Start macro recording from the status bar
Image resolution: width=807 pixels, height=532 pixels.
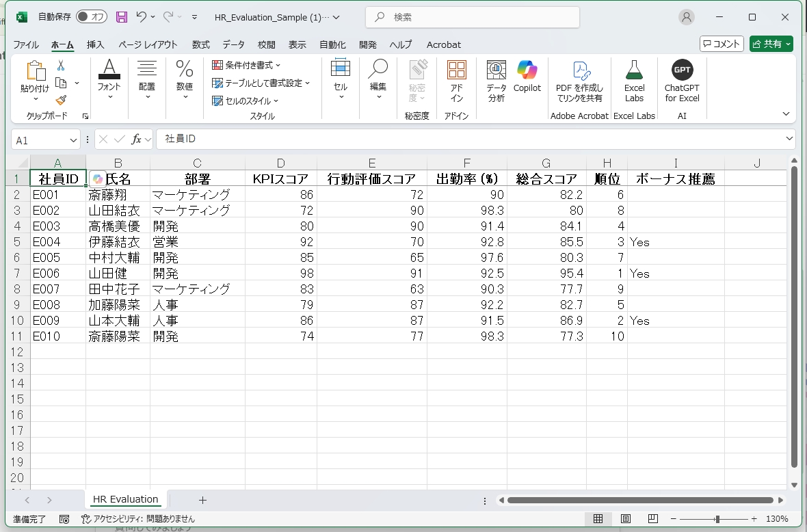pos(64,519)
